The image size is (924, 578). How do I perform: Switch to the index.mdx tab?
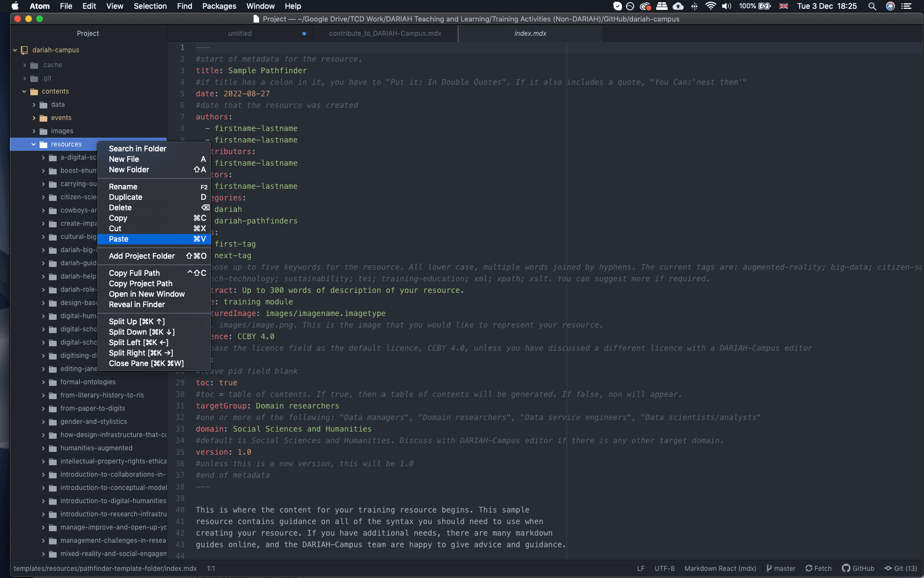click(529, 33)
